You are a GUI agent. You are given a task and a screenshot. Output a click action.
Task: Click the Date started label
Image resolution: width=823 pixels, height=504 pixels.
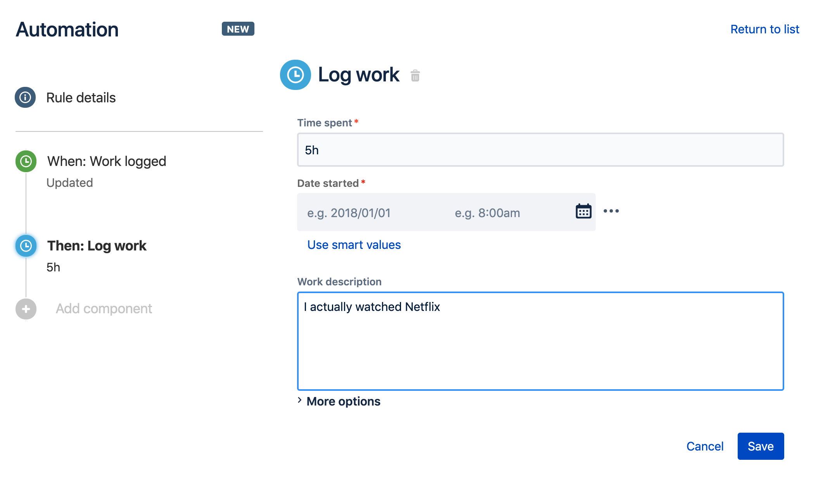[328, 183]
